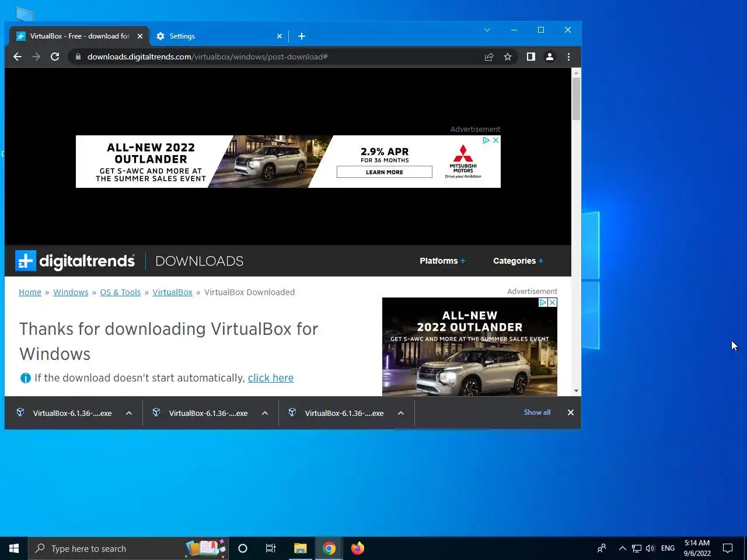Go to Home breadcrumb
The width and height of the screenshot is (747, 560).
30,292
